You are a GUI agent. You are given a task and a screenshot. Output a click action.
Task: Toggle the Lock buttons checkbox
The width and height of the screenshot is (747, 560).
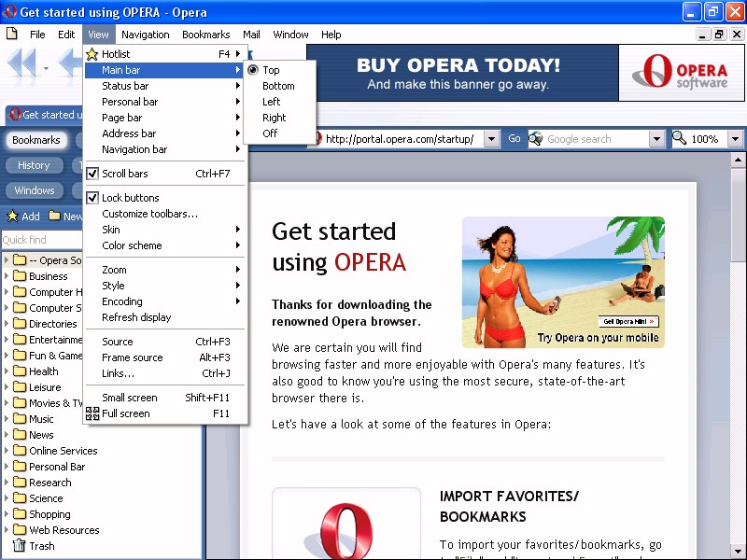click(x=92, y=198)
